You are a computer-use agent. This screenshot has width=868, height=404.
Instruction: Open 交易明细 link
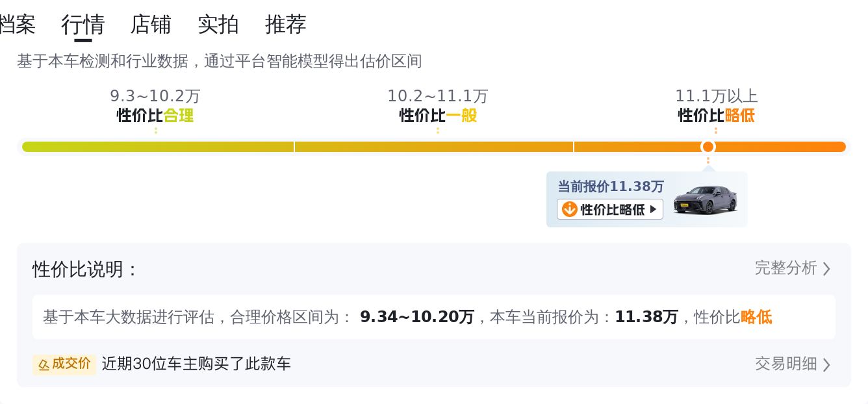[x=785, y=364]
